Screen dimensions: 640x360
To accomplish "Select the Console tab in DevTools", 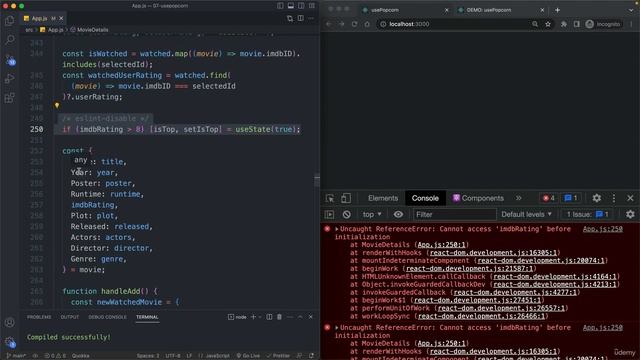I will click(425, 198).
